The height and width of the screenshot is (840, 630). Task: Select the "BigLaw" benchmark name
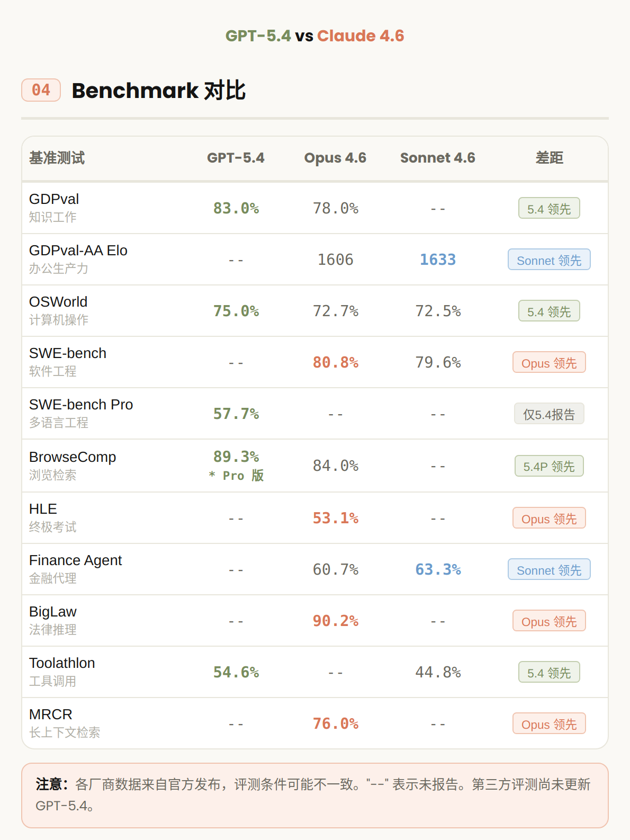52,612
